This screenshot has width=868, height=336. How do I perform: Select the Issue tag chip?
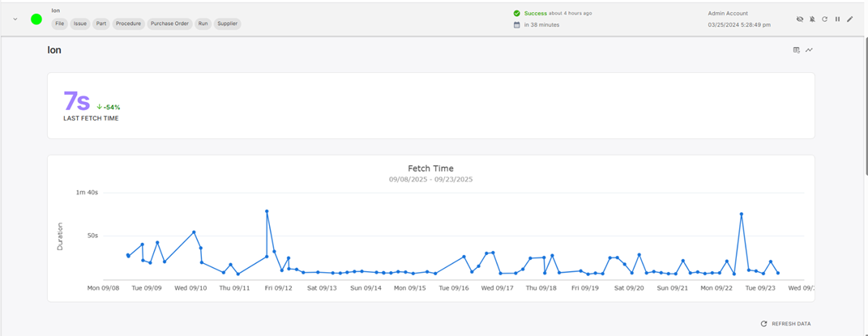pyautogui.click(x=80, y=23)
